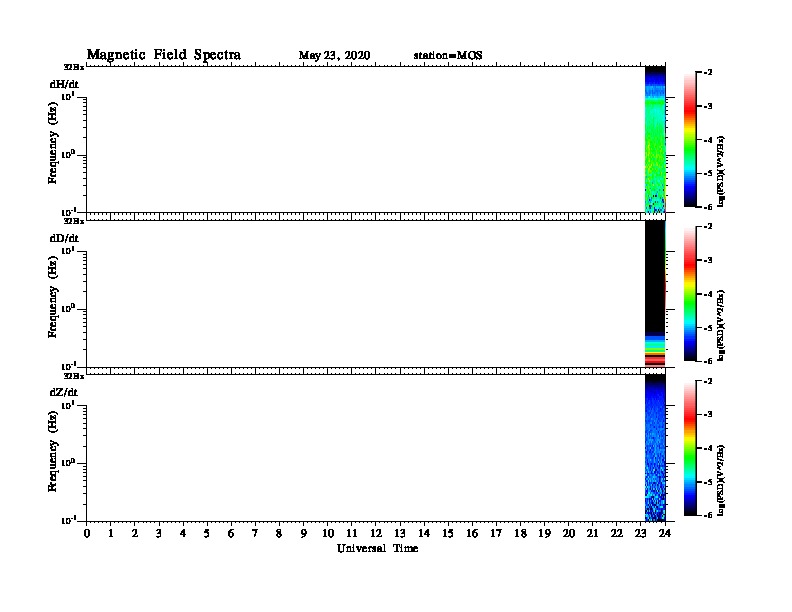
Task: Click the blue spectrogram strip in dZ/dt panel
Action: coord(655,448)
